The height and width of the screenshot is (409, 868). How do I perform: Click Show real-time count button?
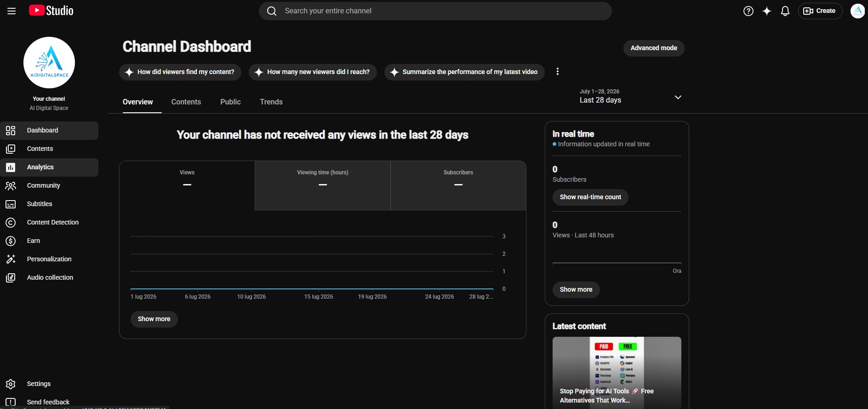click(x=590, y=197)
